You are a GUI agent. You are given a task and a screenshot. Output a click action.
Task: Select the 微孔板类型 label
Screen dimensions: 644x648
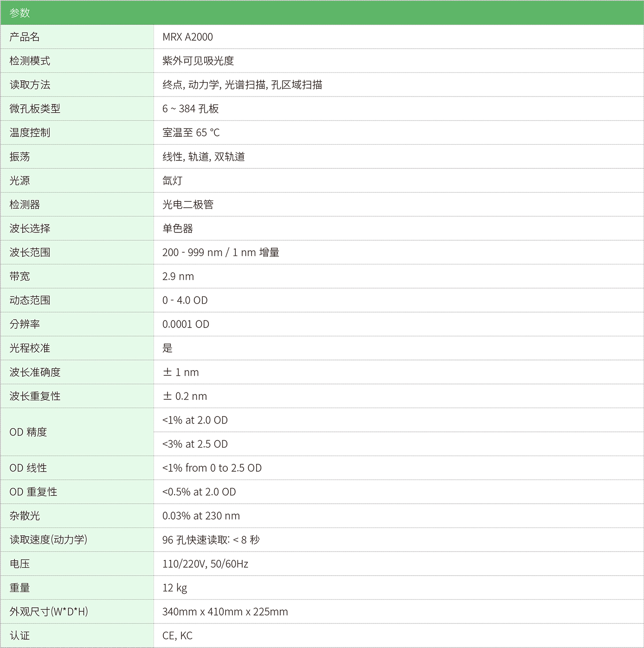click(x=35, y=109)
